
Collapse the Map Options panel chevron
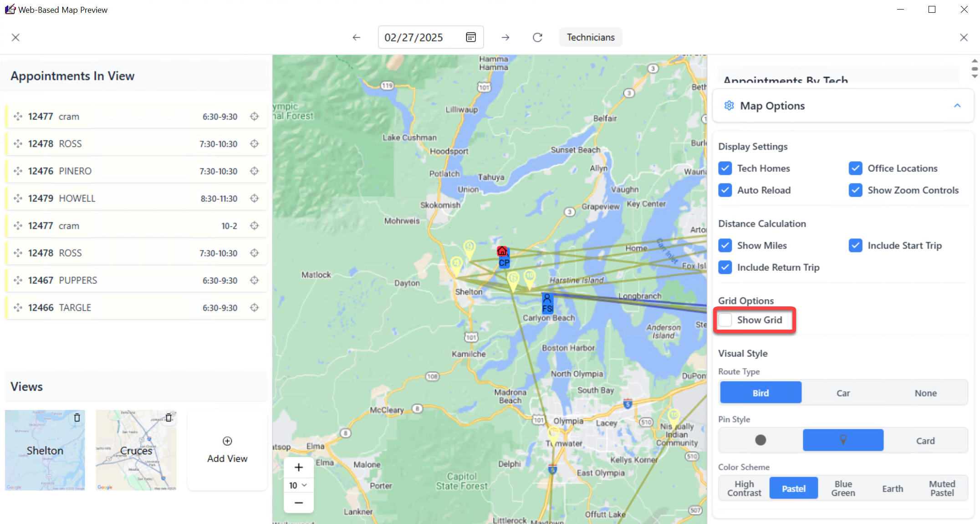pos(957,106)
